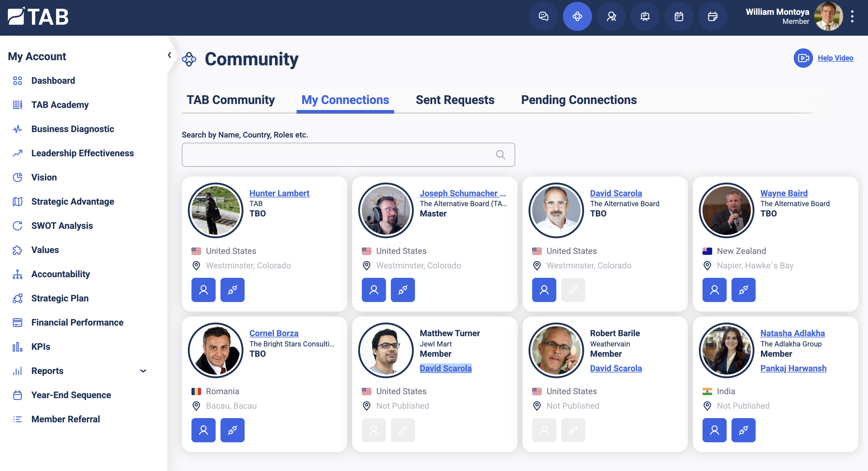Open David Scarola's name link on his card
The width and height of the screenshot is (868, 471).
616,193
